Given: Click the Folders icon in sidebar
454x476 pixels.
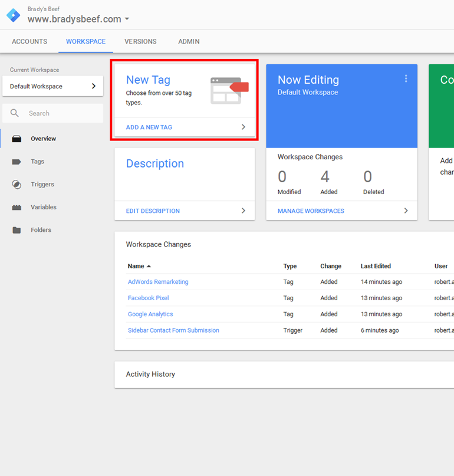Looking at the screenshot, I should pos(17,230).
